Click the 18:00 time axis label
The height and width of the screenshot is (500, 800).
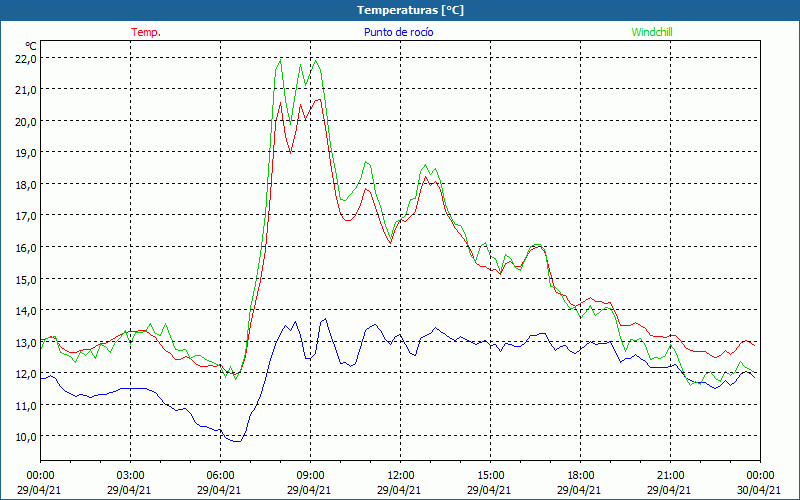581,476
